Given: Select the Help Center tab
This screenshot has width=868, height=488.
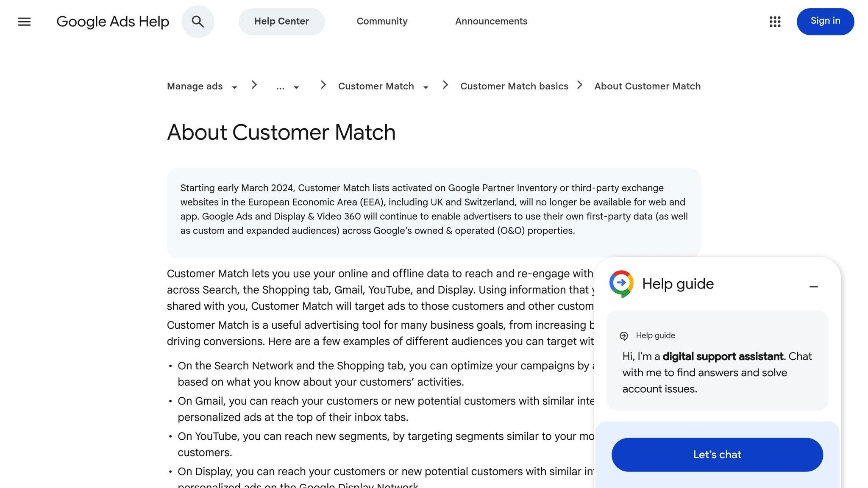Looking at the screenshot, I should click(281, 21).
